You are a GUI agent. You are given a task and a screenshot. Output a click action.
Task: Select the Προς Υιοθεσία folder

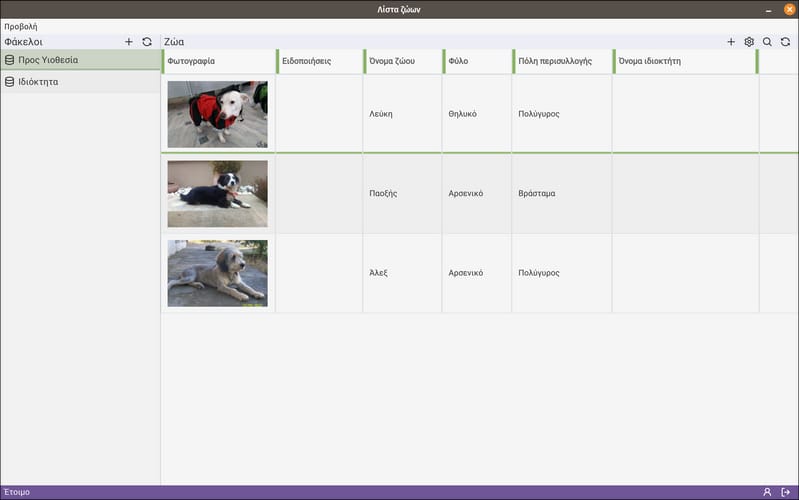click(81, 60)
